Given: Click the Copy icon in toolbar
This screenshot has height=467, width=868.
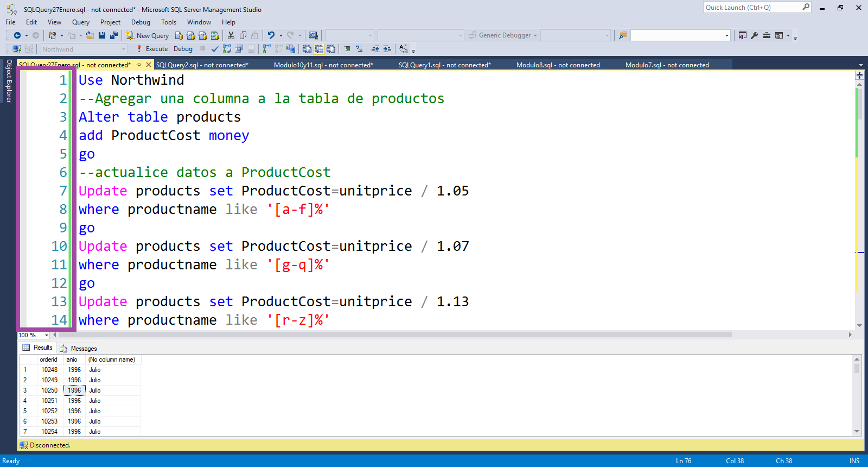Looking at the screenshot, I should coord(243,35).
